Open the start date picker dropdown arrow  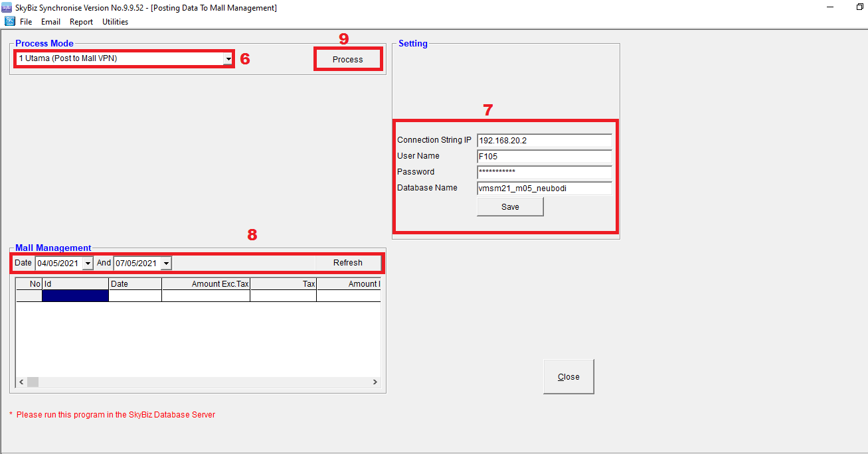[x=88, y=264]
